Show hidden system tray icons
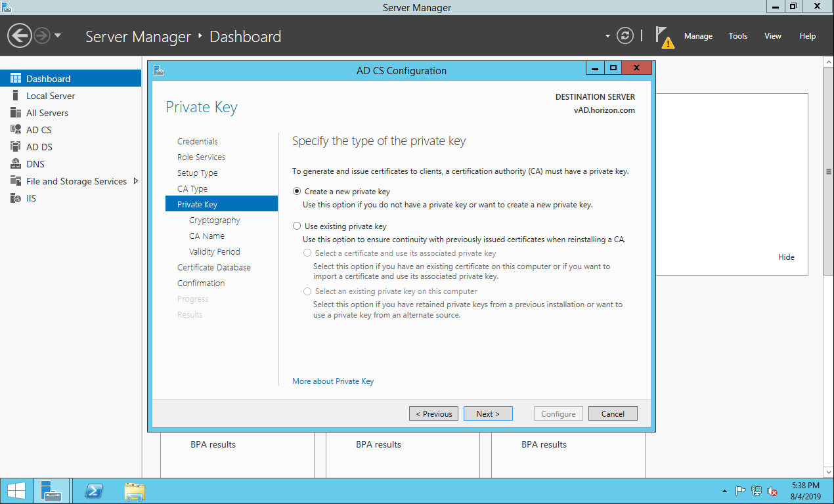The image size is (834, 504). click(x=724, y=491)
